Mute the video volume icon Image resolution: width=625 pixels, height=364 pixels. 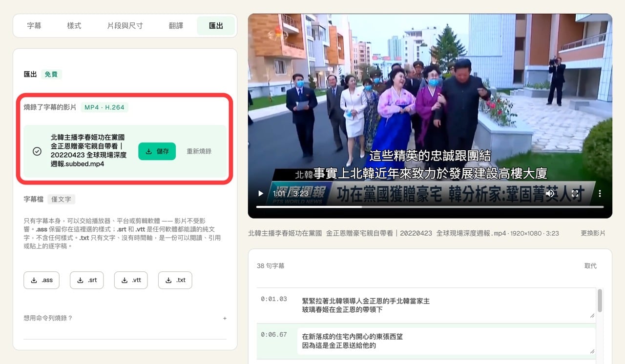click(x=550, y=194)
